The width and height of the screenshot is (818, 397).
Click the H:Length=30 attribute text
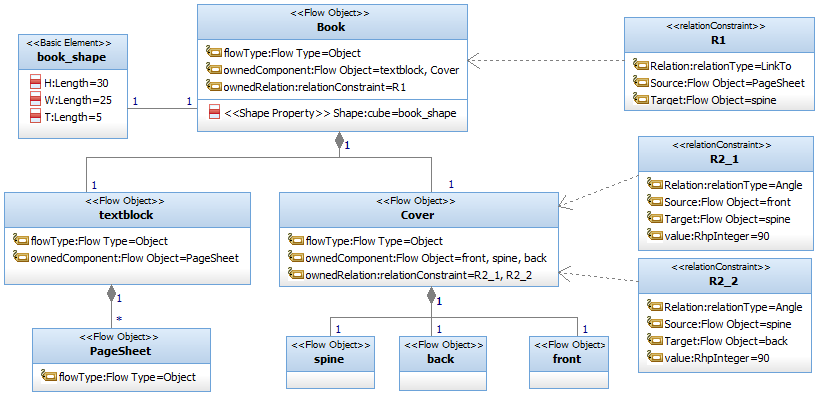point(76,82)
